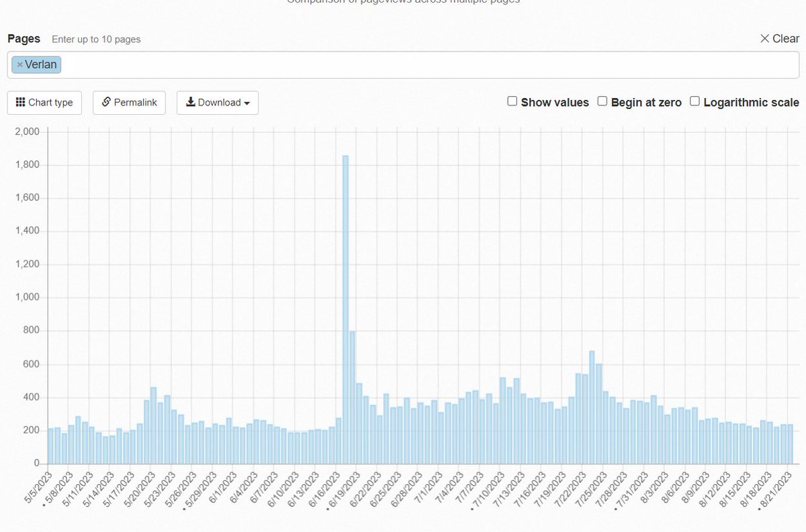Select the 7/31/2023 axis label
This screenshot has height=532, width=806.
click(632, 489)
